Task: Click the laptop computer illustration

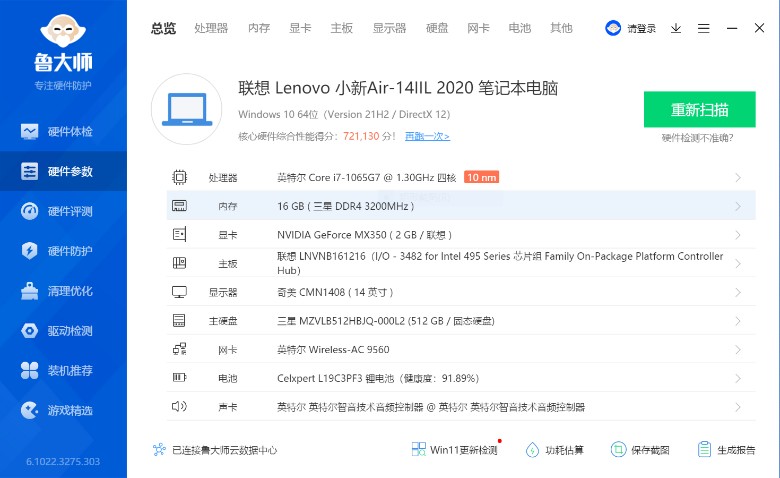Action: click(187, 109)
